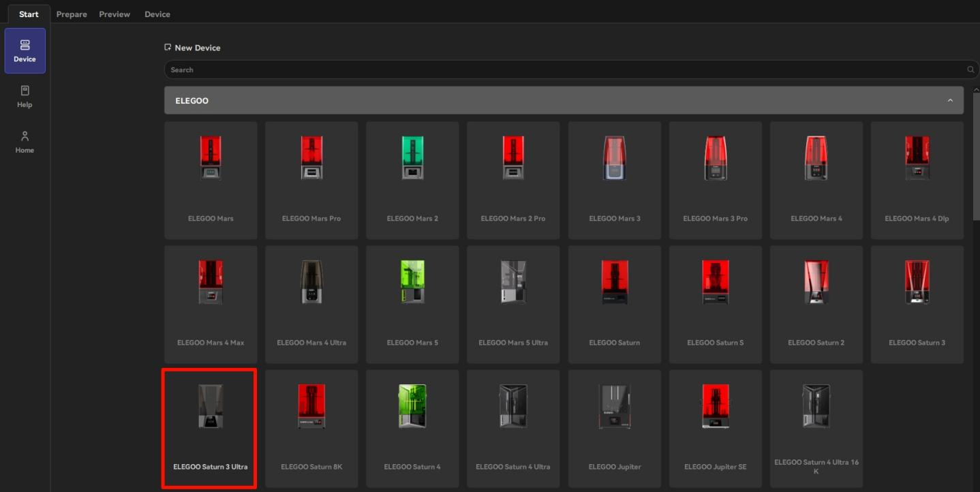Viewport: 980px width, 492px height.
Task: Collapse the ELEGOO brand section chevron
Action: 950,101
